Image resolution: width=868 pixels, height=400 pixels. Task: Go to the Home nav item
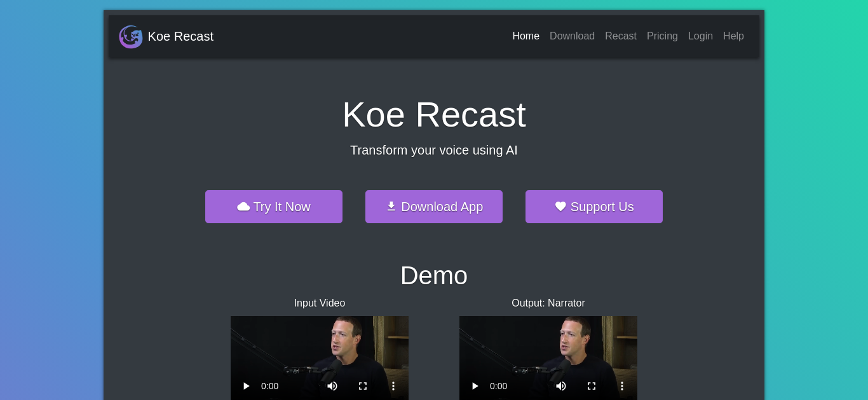pyautogui.click(x=526, y=36)
